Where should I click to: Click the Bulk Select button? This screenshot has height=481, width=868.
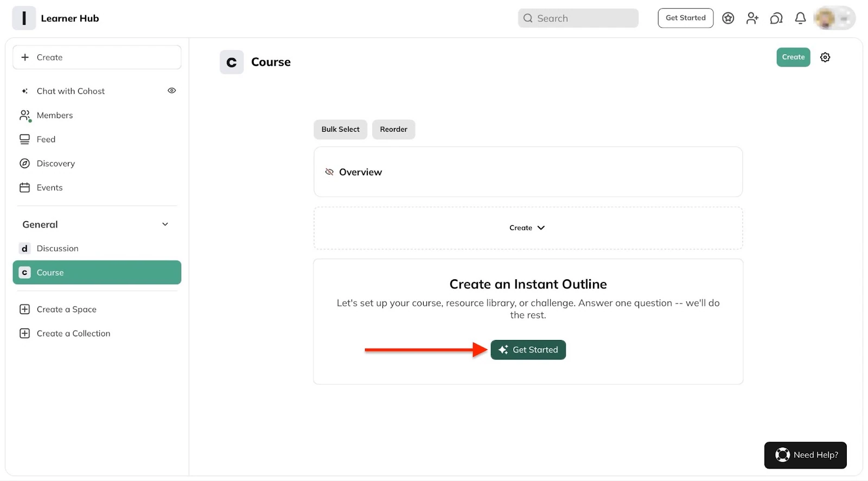(x=340, y=129)
